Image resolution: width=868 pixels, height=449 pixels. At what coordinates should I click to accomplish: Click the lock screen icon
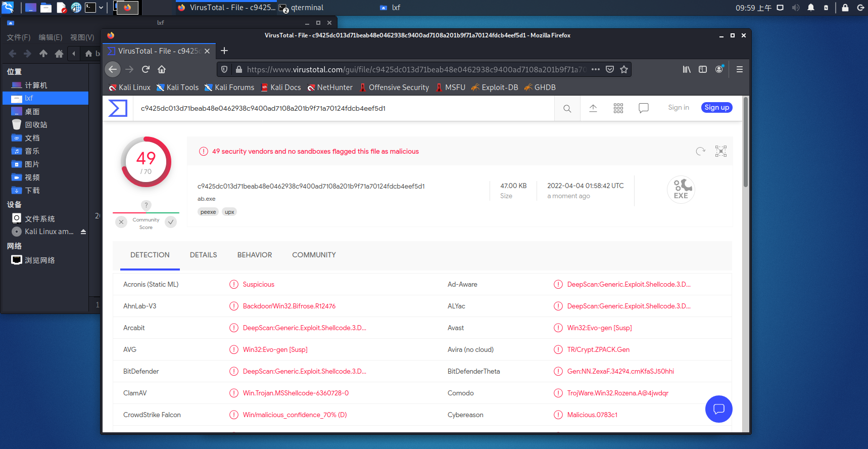(x=845, y=8)
